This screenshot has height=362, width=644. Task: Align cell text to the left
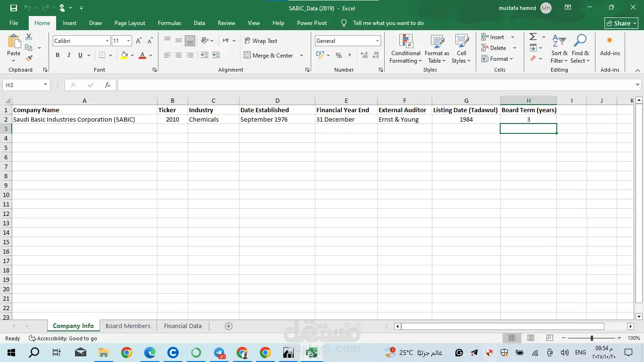[x=167, y=55]
